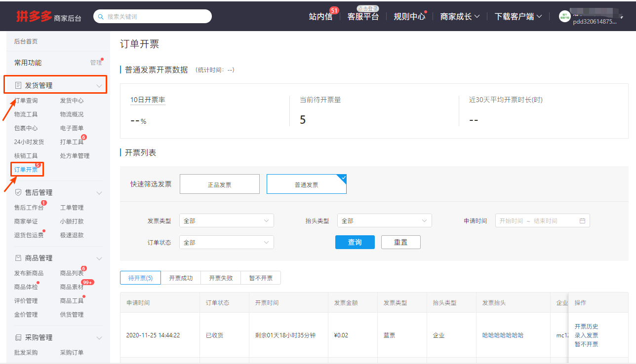Click the 申请时间 date range field
Screen dimensions: 636x364
click(x=543, y=221)
